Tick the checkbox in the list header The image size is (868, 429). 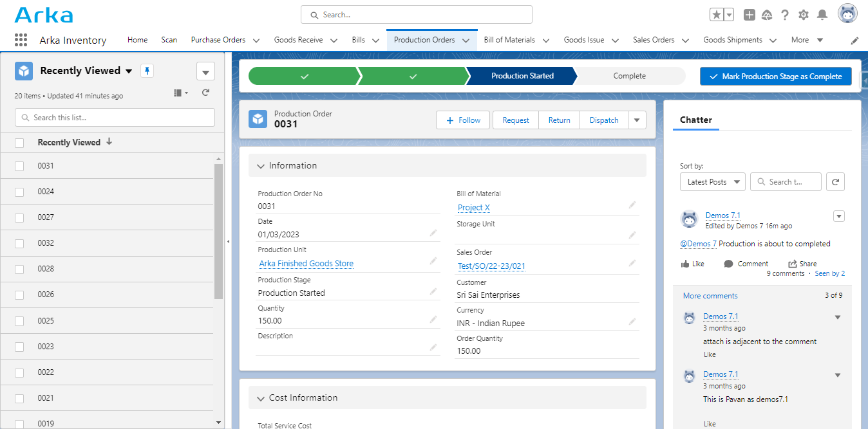point(19,142)
